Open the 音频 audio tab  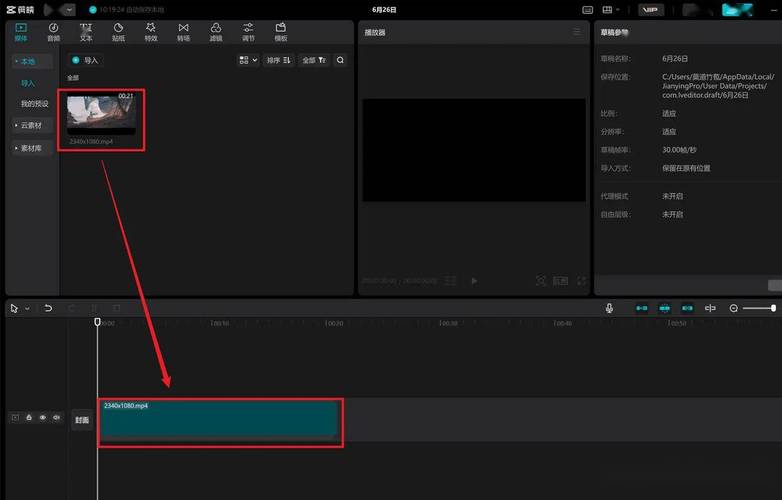53,32
